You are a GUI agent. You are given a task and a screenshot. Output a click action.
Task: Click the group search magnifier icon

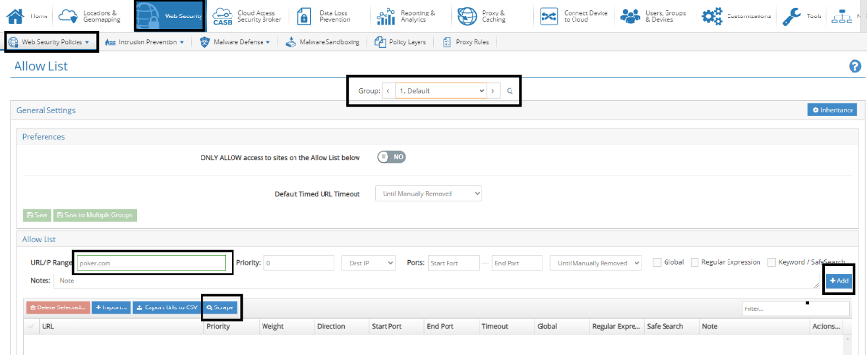click(510, 91)
